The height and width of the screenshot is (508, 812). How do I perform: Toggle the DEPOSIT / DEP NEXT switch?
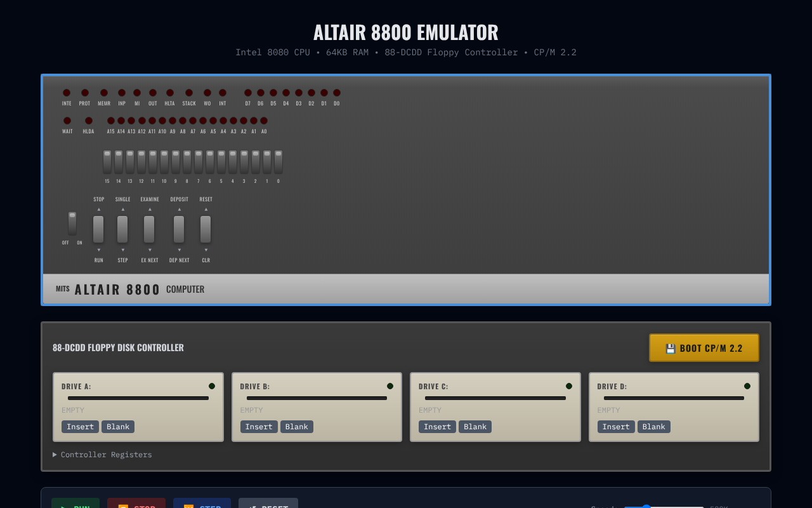179,229
